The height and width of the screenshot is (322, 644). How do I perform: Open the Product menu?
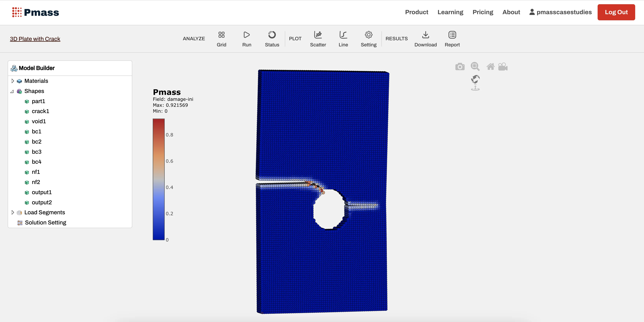click(416, 12)
